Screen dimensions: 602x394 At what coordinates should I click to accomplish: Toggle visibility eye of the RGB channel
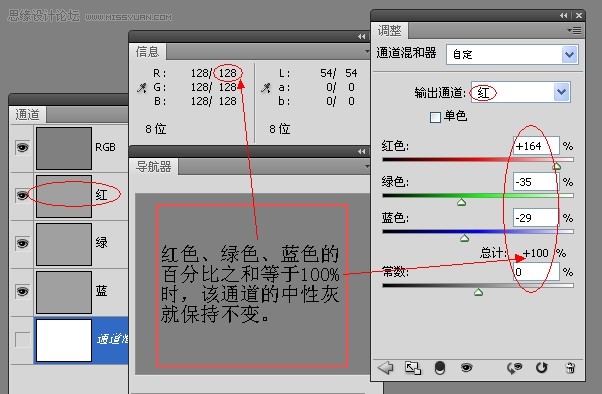pos(22,147)
